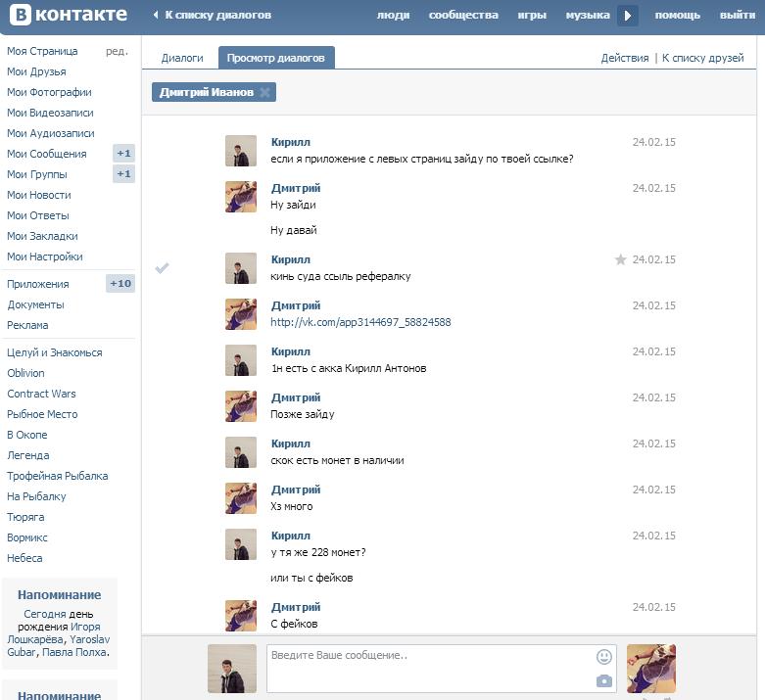Click the 'Напоминание' heading above birthday notice
Image resolution: width=765 pixels, height=700 pixels.
60,594
